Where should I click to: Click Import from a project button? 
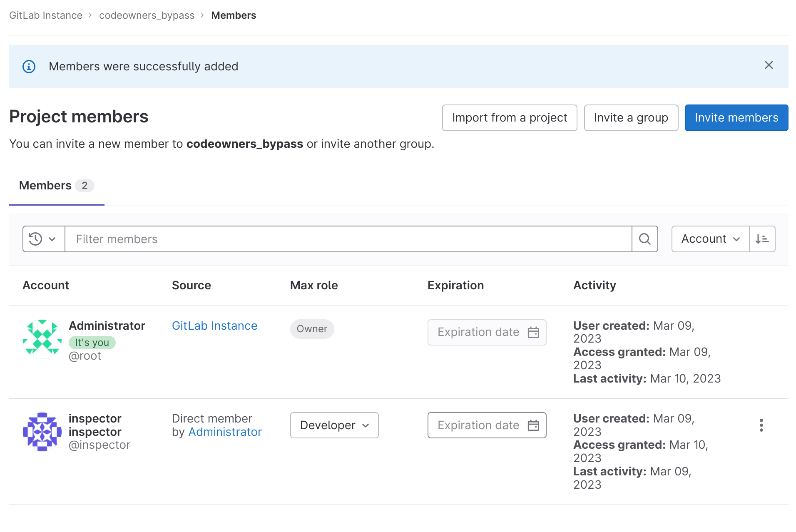click(510, 118)
